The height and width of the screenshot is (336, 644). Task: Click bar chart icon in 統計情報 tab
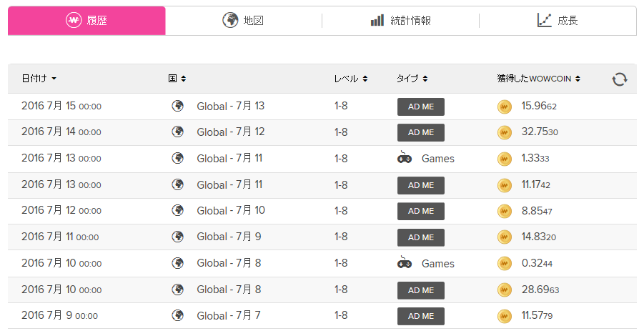pos(377,20)
